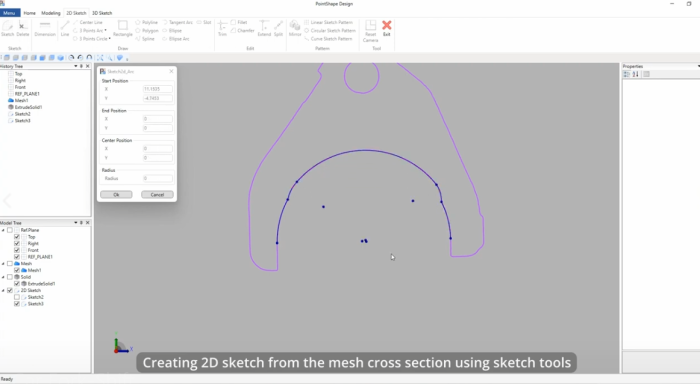Select the Dimension tool
Viewport: 700px width, 384px height.
[45, 28]
